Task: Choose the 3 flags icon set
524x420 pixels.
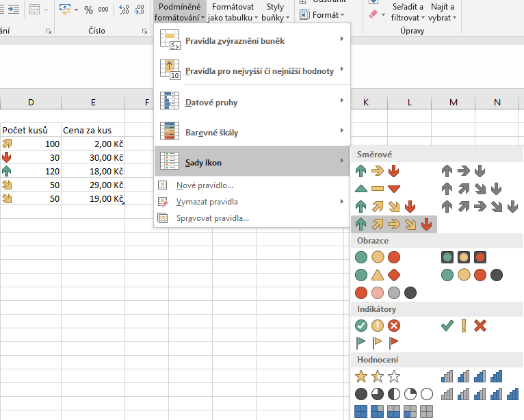Action: pyautogui.click(x=378, y=342)
